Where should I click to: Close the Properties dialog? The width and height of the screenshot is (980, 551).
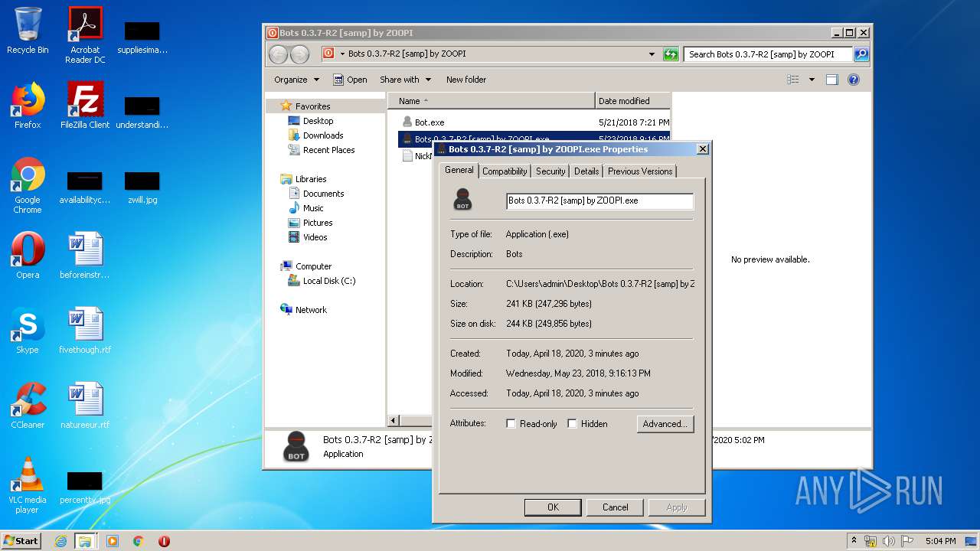point(703,149)
